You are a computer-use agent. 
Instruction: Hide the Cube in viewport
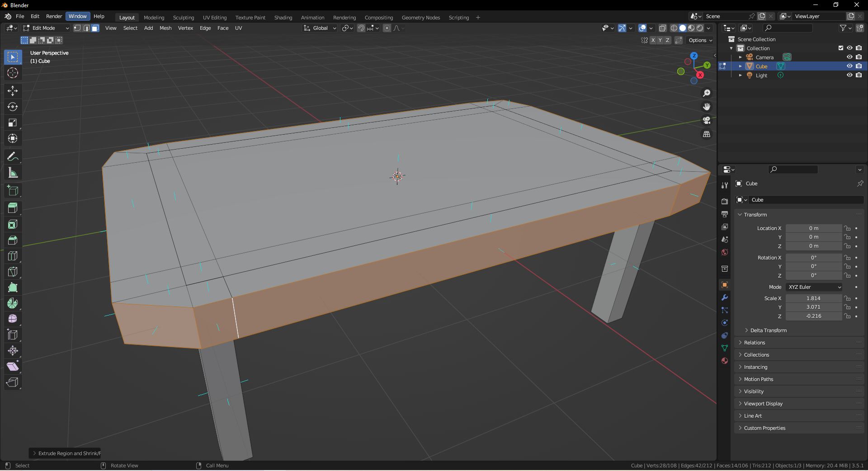click(x=849, y=66)
